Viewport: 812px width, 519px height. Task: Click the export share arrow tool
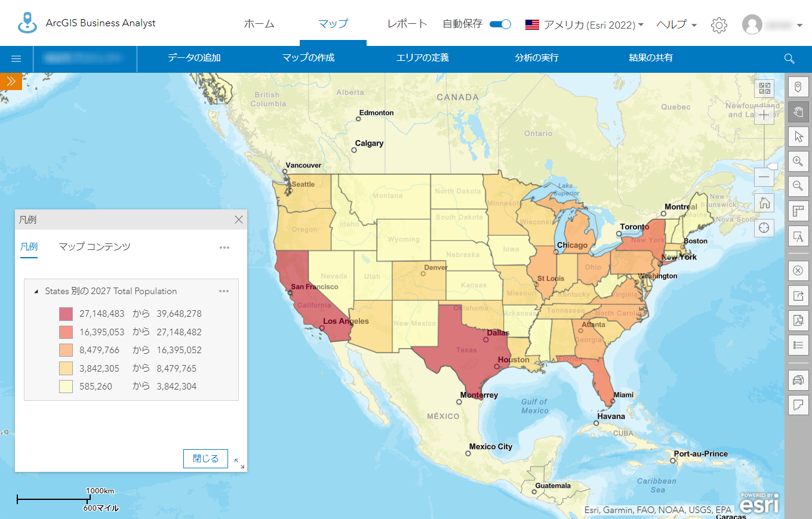pos(798,295)
